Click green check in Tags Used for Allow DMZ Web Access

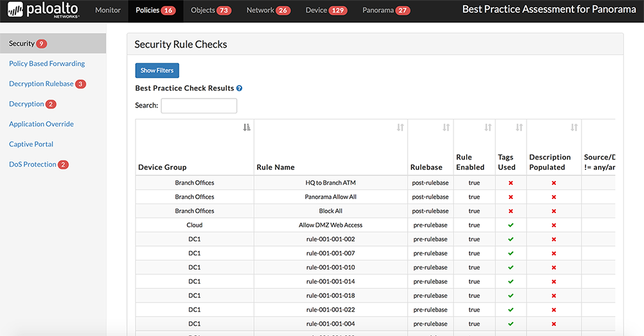coord(511,225)
